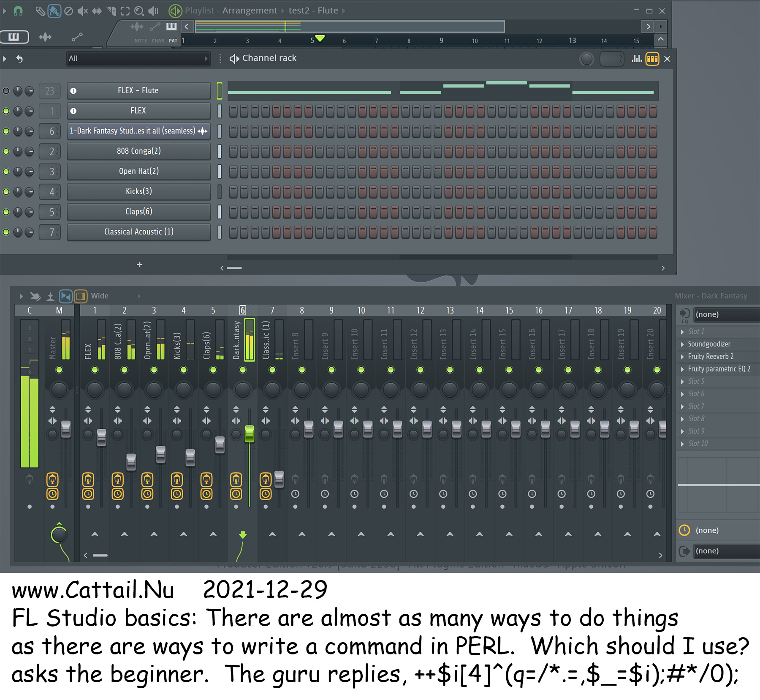The width and height of the screenshot is (760, 700).
Task: Mute the FLEX - Flute channel LED
Action: click(6, 91)
